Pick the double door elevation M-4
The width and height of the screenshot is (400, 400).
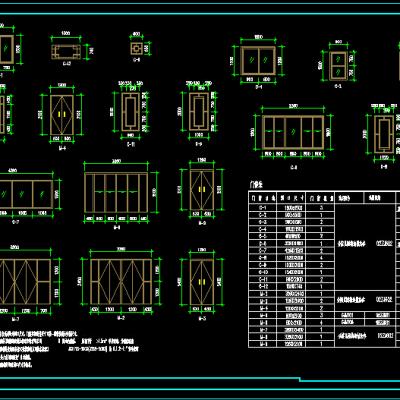click(62, 115)
